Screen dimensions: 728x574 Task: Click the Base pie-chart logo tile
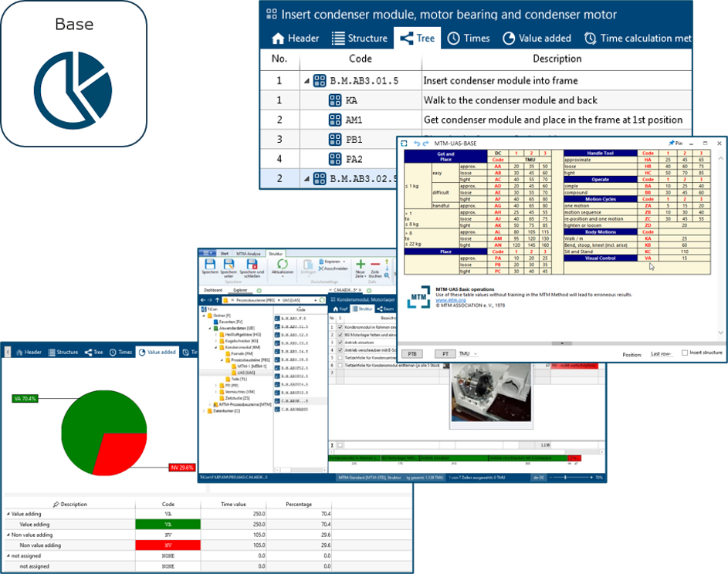click(73, 74)
